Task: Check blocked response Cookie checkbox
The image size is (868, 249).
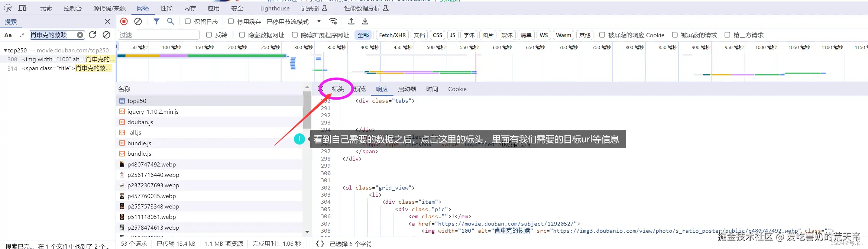Action: (x=602, y=35)
